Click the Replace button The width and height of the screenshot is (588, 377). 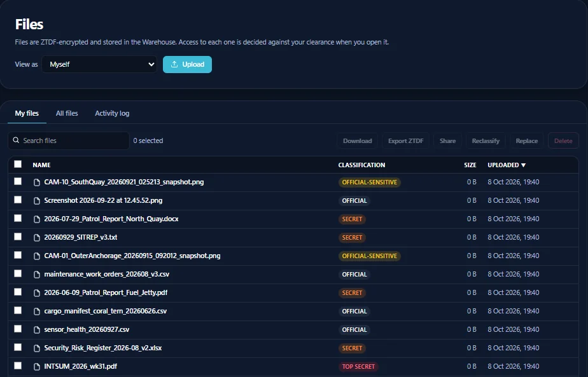(x=526, y=141)
